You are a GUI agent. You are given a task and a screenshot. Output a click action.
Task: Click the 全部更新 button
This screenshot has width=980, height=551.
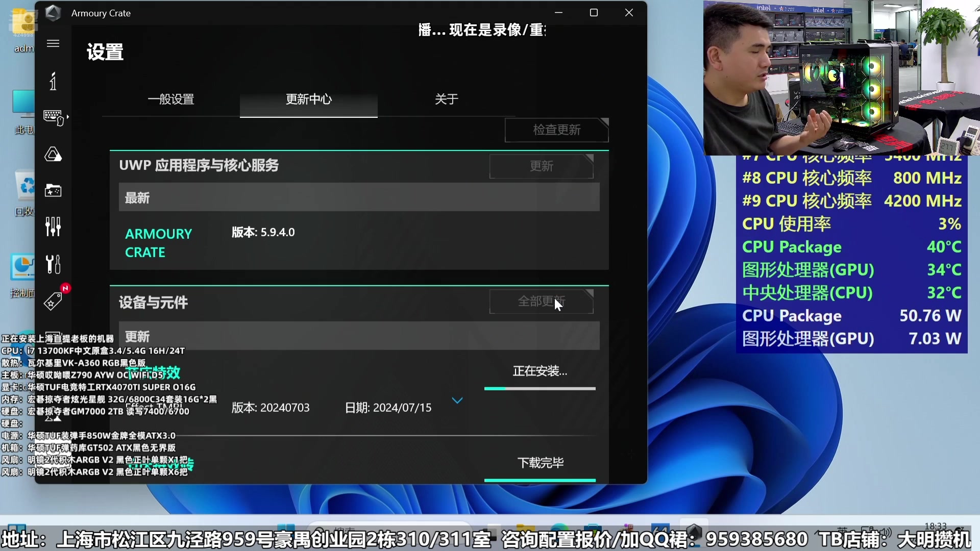(x=542, y=302)
